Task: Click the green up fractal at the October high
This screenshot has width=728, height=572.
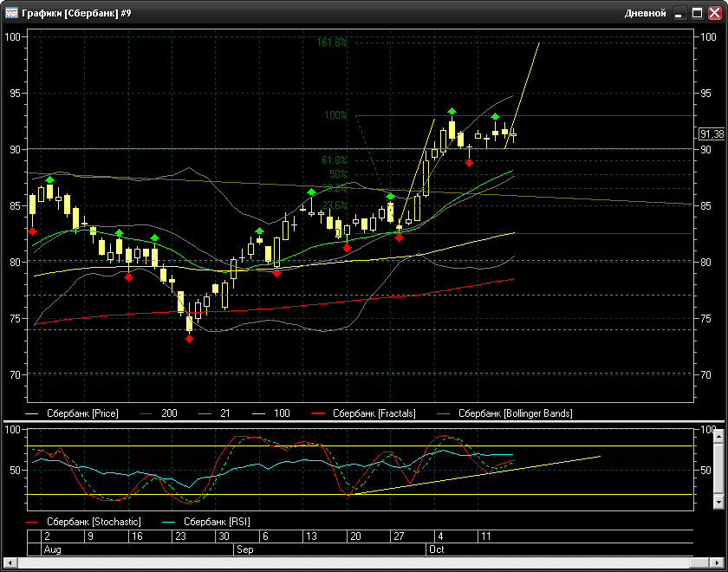Action: coord(452,111)
